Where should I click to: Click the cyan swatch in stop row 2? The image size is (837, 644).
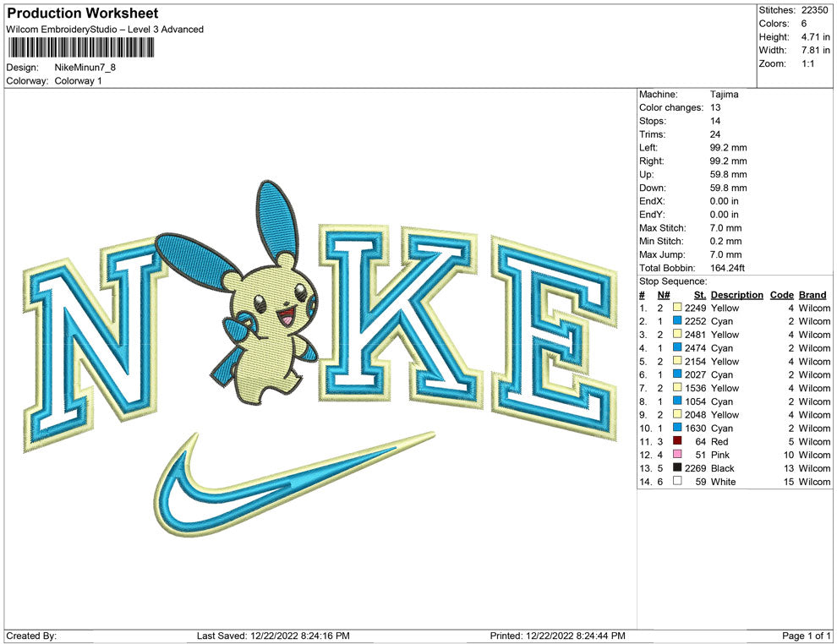677,320
